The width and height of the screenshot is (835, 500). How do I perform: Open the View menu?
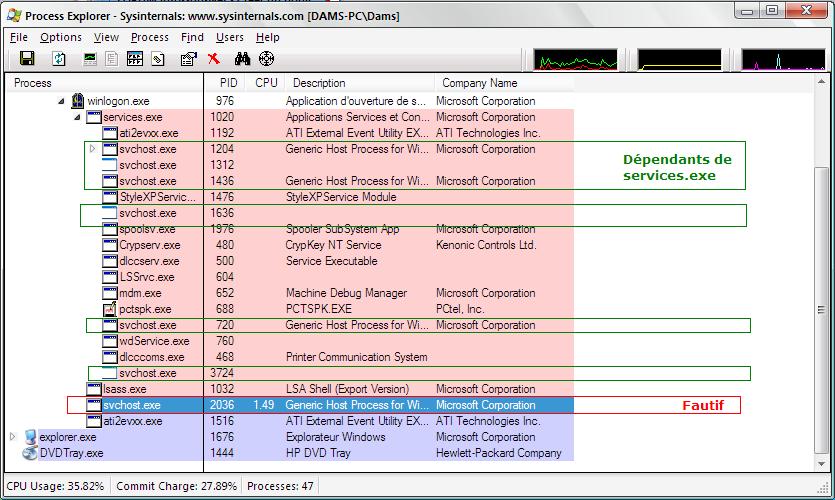106,37
